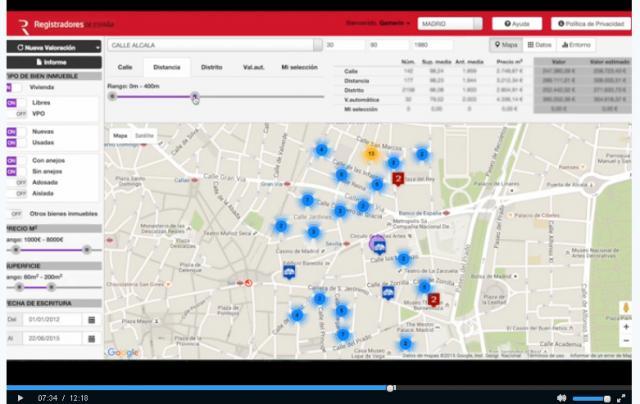The height and width of the screenshot is (404, 640).
Task: Toggle the Con anejos switch
Action: (16, 161)
